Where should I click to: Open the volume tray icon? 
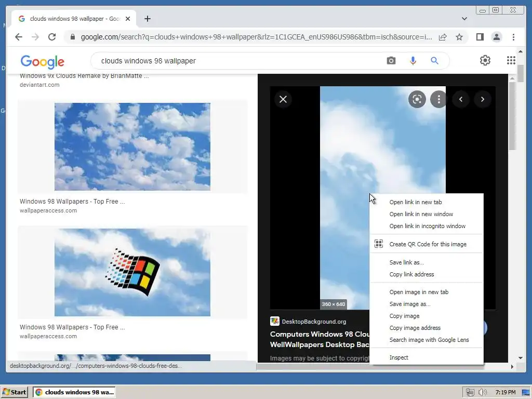click(482, 392)
